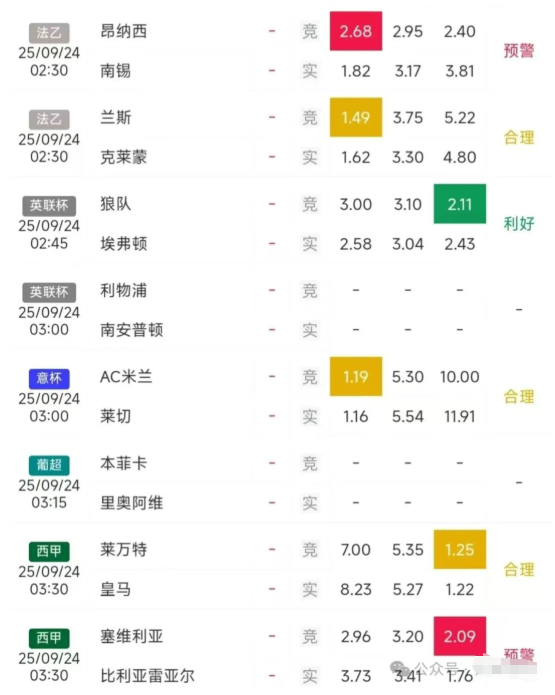This screenshot has height=695, width=555.
Task: Click the yellow 1.25 odds for 皇马 match
Action: point(460,550)
